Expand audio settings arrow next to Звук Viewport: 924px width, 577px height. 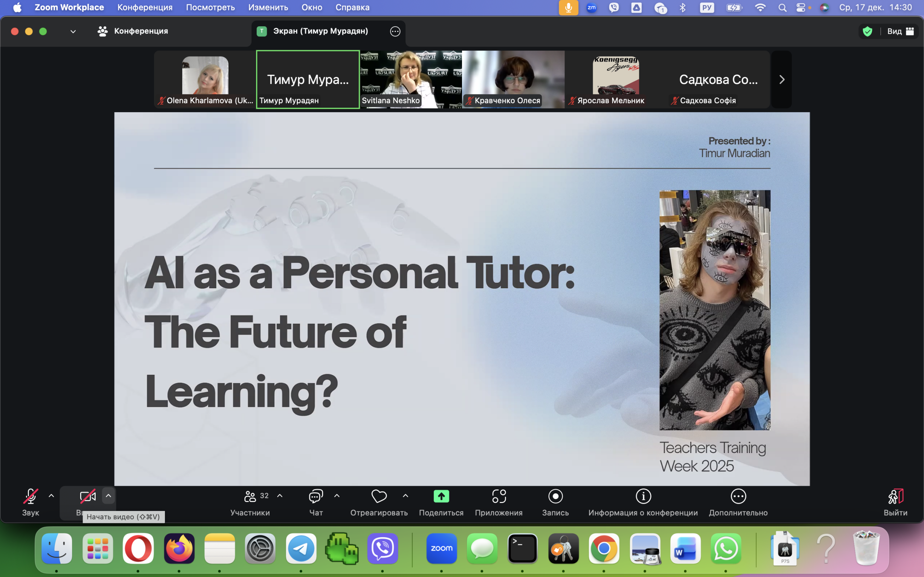51,496
